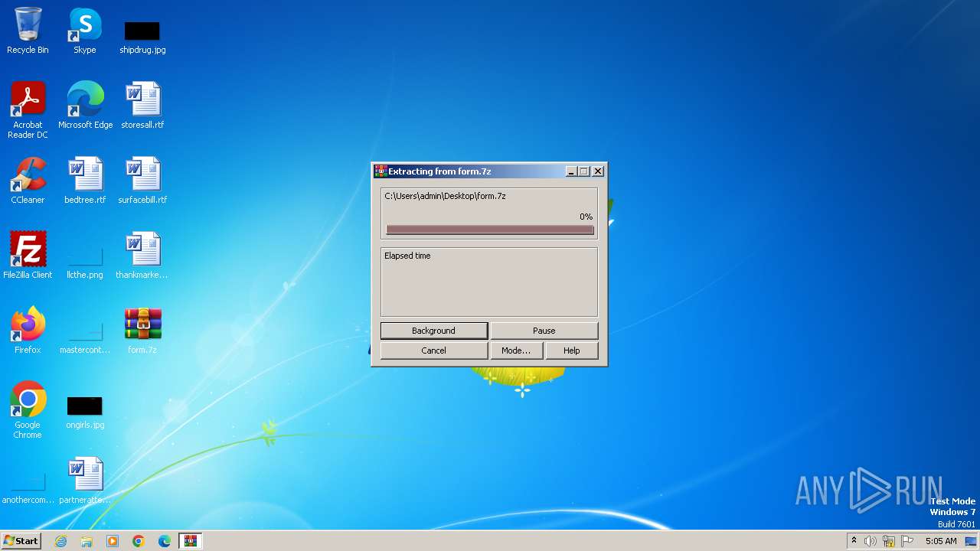Open Chrome from the taskbar

point(139,541)
